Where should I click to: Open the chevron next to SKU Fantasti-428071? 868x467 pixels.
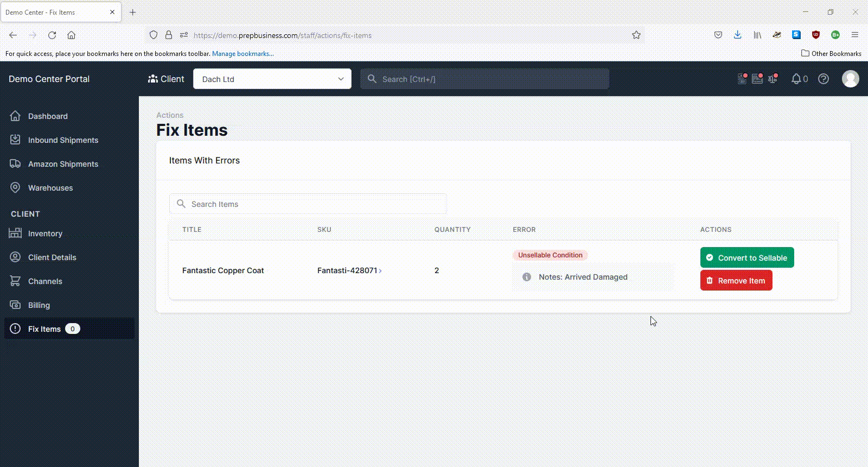tap(380, 270)
